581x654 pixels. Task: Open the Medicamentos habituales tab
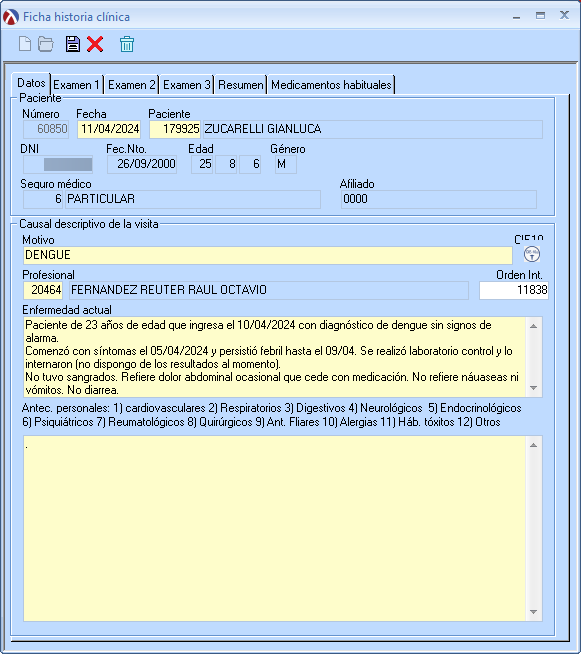coord(331,85)
